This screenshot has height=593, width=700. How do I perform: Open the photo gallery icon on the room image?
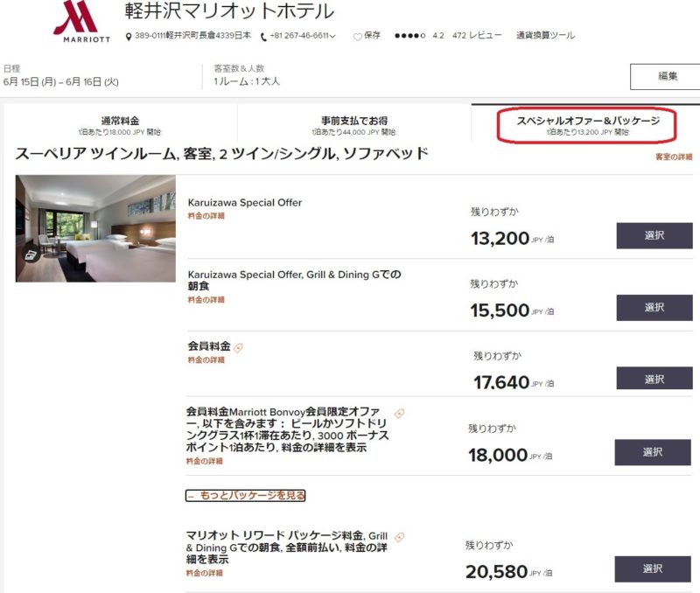point(31,255)
